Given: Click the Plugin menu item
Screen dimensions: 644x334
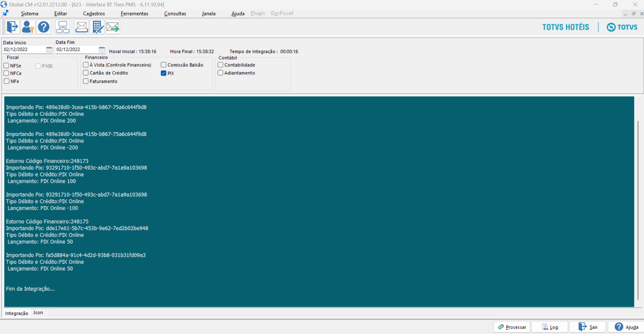Looking at the screenshot, I should (x=258, y=13).
